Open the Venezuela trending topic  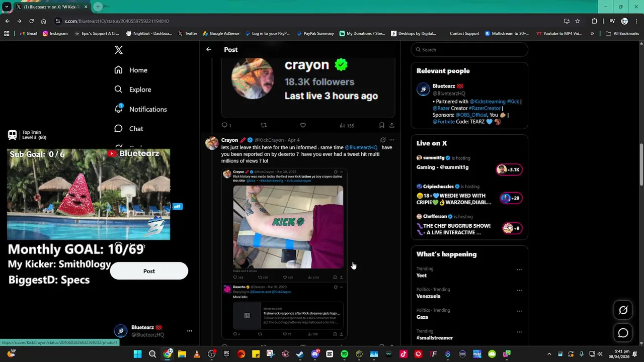point(428,296)
